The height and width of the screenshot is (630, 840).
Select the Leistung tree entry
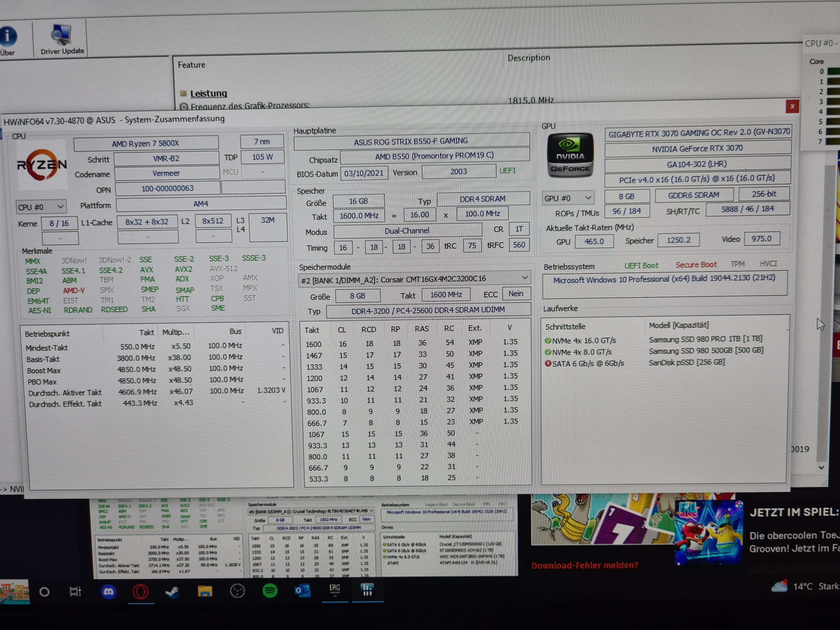click(x=208, y=93)
